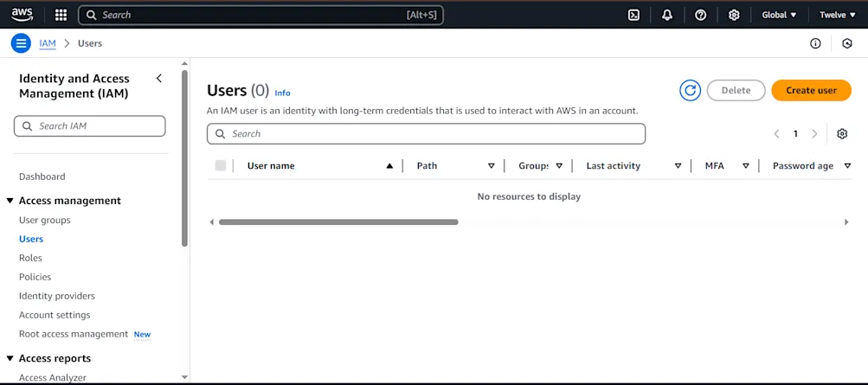
Task: Open table preferences gear icon
Action: coord(842,133)
